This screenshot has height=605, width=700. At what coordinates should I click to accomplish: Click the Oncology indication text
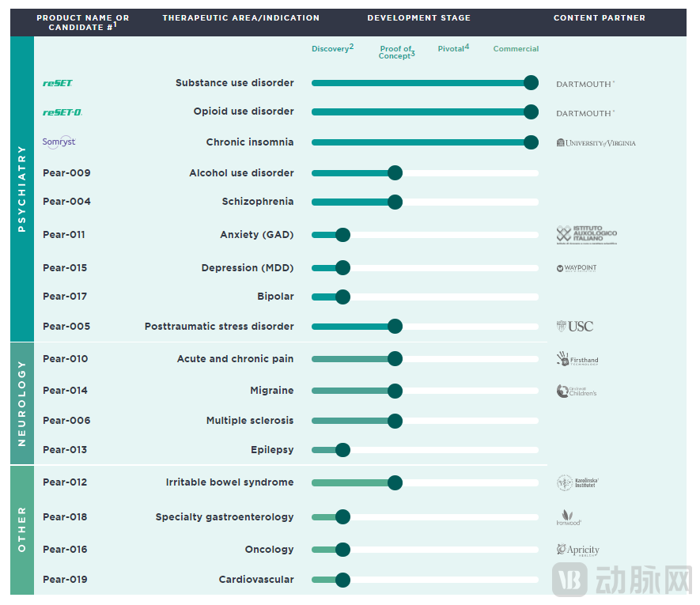(269, 550)
